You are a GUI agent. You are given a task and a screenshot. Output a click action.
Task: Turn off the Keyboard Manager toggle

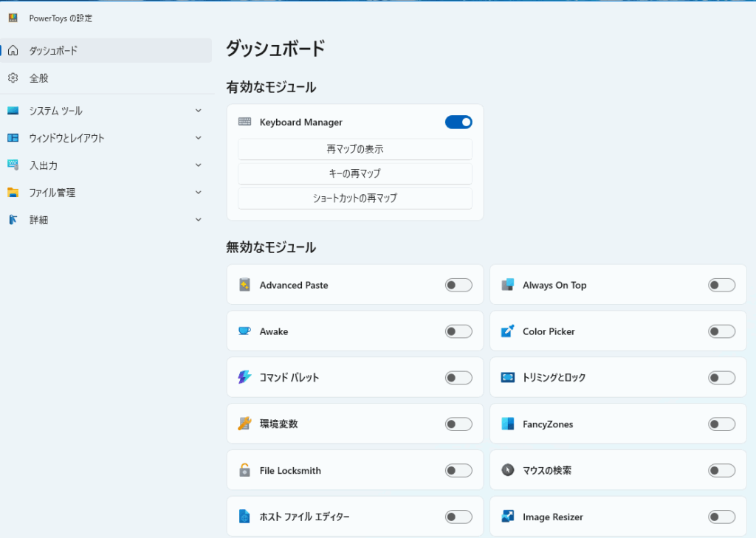[458, 122]
